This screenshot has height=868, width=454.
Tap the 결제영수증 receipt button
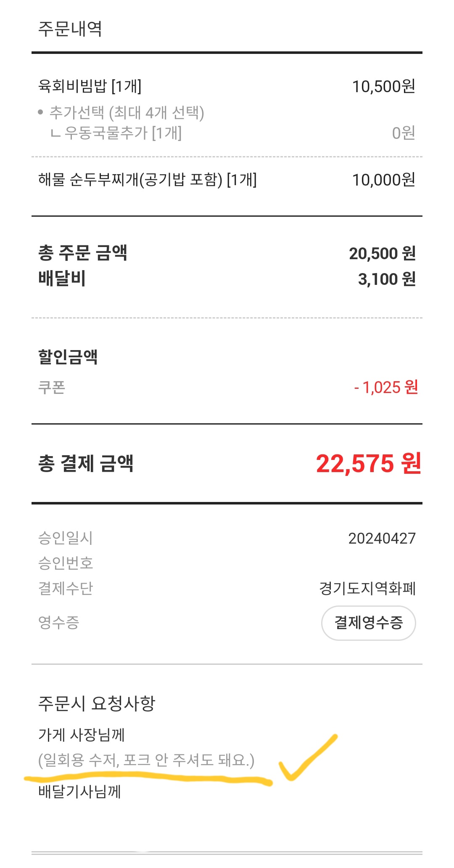click(x=368, y=623)
